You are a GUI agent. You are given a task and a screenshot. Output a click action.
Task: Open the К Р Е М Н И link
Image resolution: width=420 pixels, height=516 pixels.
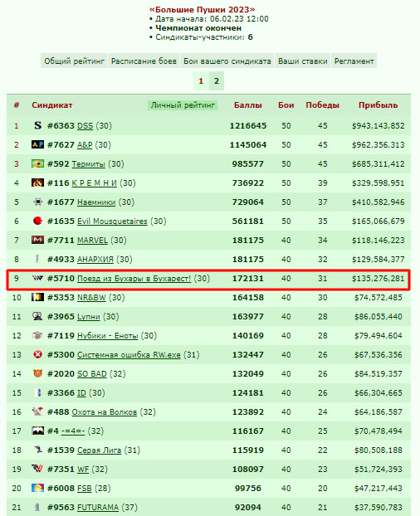[x=95, y=183]
